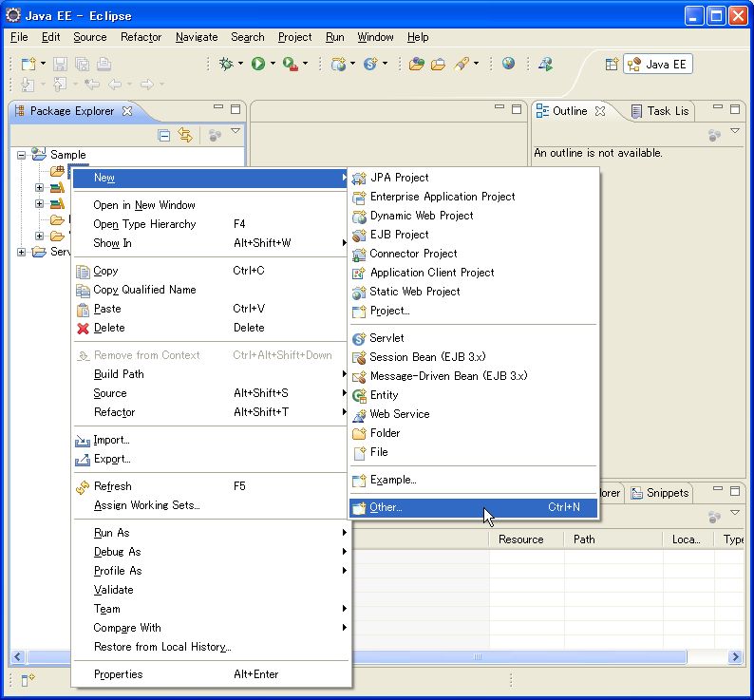Collapse the Sample project tree node
This screenshot has width=754, height=700.
coord(21,155)
